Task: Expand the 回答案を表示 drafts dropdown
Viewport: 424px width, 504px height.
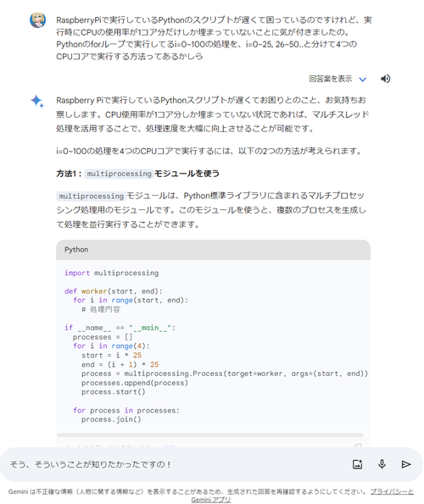Action: [338, 79]
